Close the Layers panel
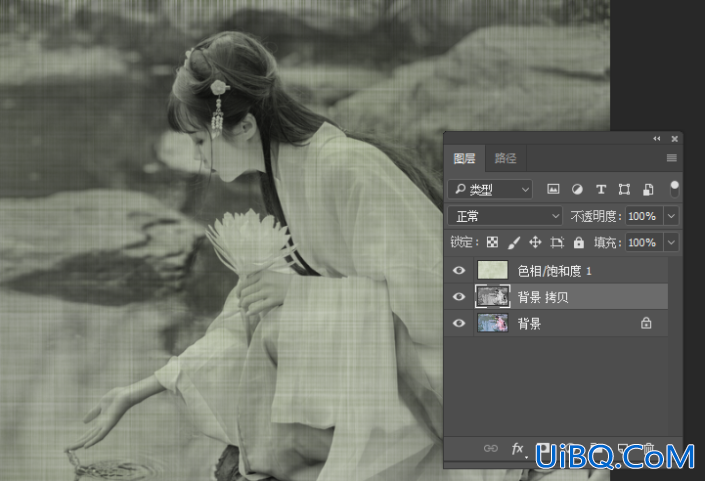The width and height of the screenshot is (705, 481). click(x=674, y=139)
